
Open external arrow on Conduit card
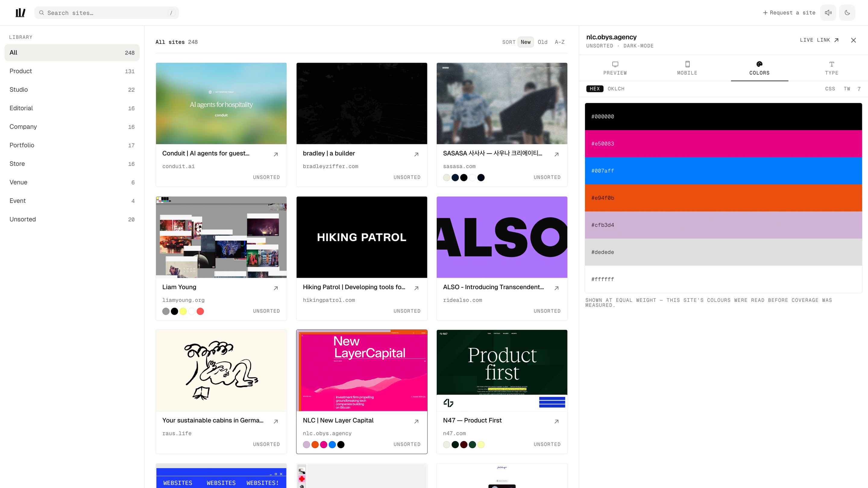[x=276, y=154]
